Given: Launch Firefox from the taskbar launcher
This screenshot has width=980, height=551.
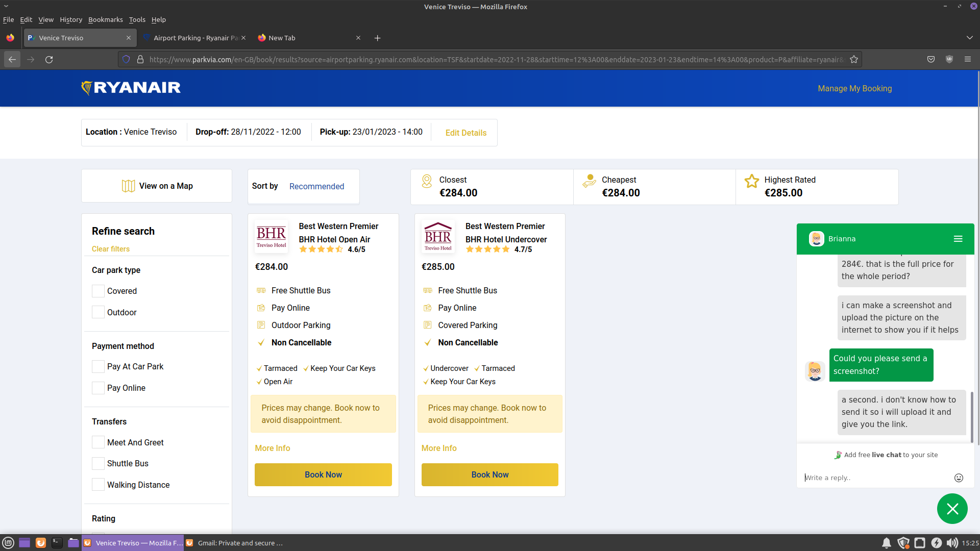Looking at the screenshot, I should [x=41, y=543].
